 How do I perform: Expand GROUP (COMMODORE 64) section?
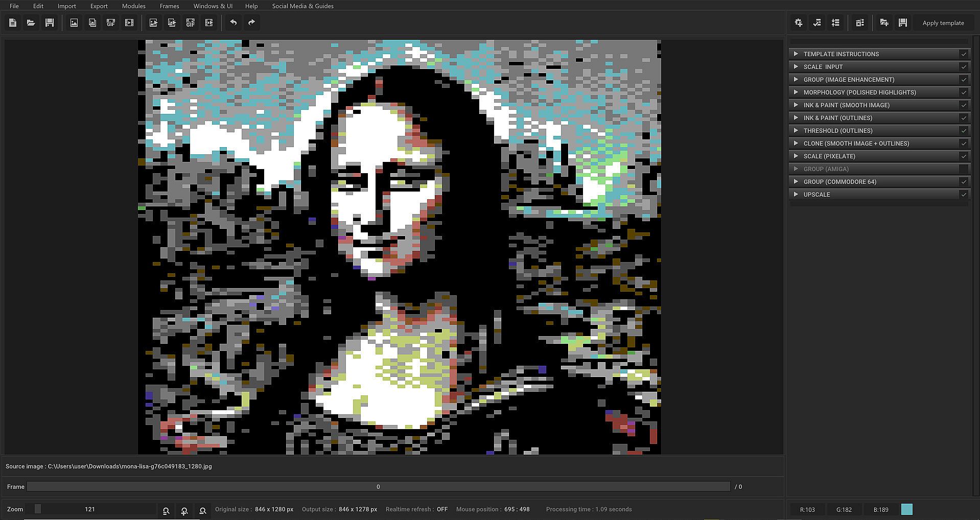[x=796, y=182]
